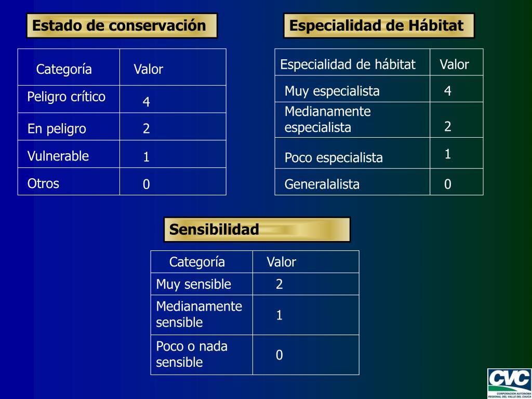The height and width of the screenshot is (399, 532).
Task: Select the Estado de conservación title banner
Action: (x=122, y=26)
